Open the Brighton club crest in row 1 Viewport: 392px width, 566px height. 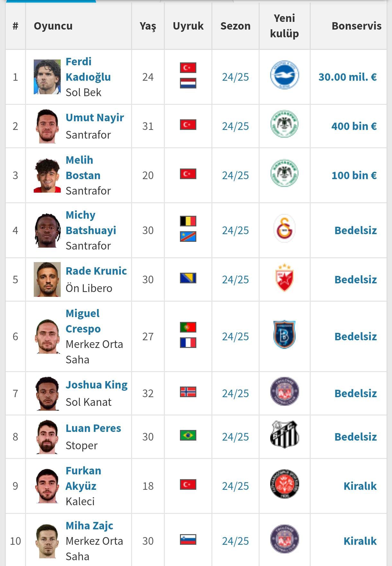(284, 75)
